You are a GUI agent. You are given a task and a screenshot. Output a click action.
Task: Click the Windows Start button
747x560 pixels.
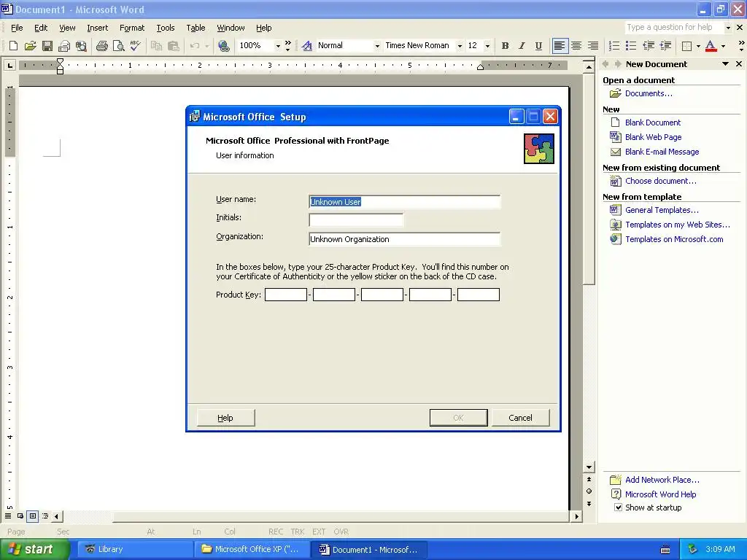[x=34, y=550]
